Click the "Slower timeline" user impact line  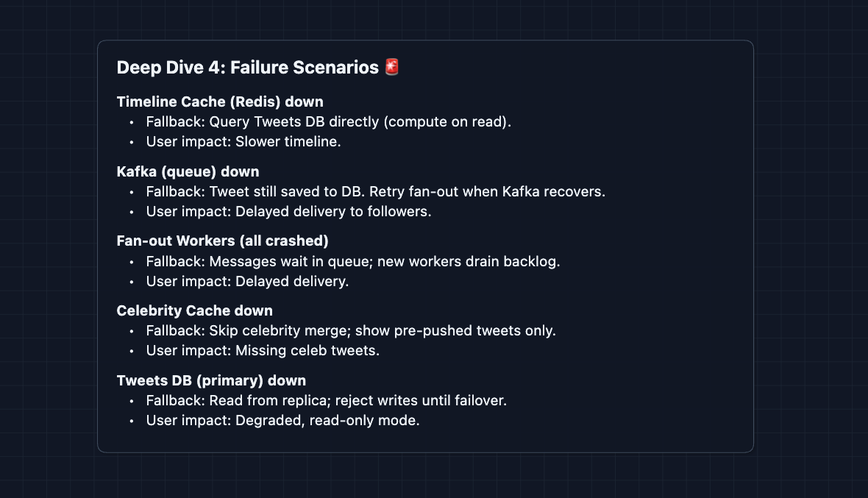click(x=243, y=142)
